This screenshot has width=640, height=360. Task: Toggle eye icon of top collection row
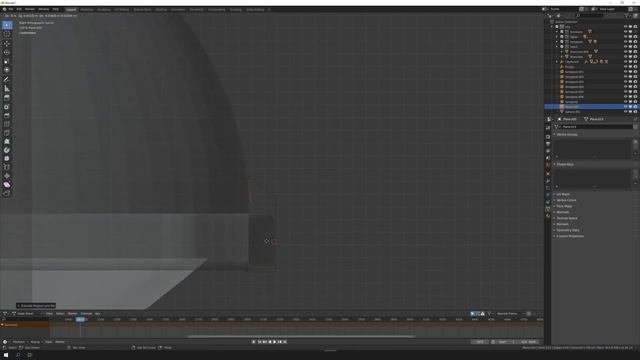point(625,27)
